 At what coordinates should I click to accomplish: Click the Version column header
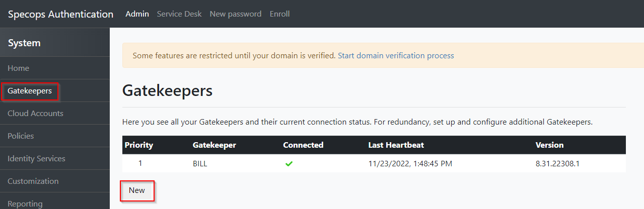click(550, 145)
